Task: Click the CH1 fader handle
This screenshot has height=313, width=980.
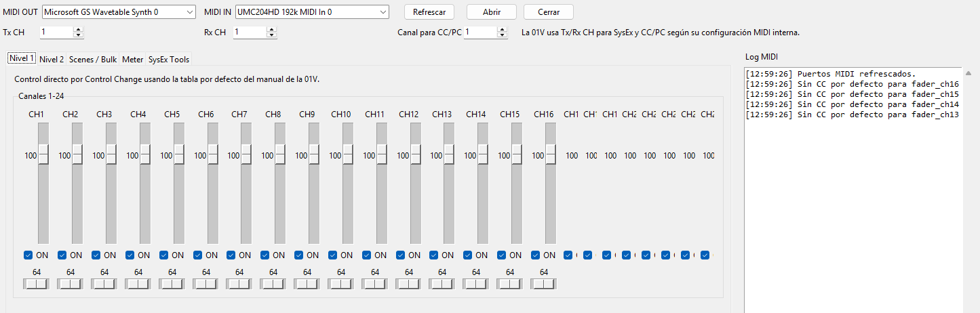Action: (43, 155)
